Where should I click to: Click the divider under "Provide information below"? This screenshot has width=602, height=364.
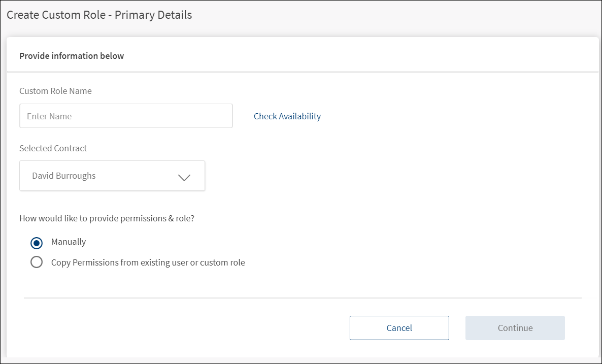(x=303, y=72)
